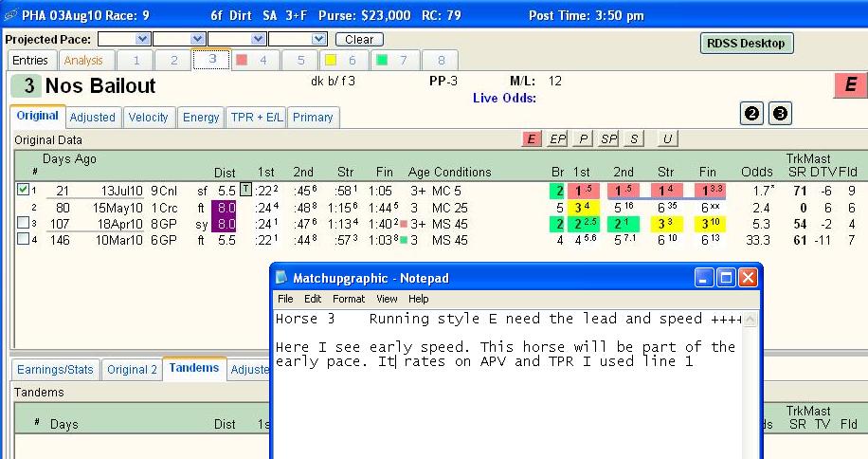Viewport: 868px width, 459px height.
Task: Click the green number 3 horse badge
Action: pos(26,85)
